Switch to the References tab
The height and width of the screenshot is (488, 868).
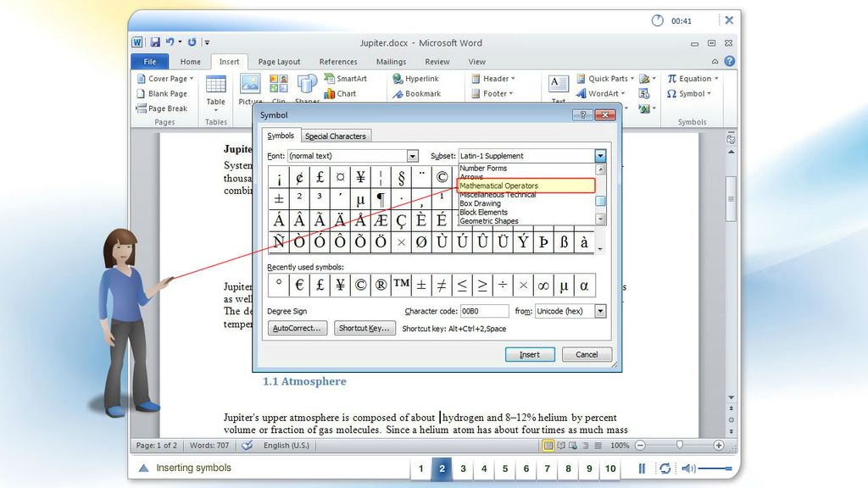(x=338, y=61)
